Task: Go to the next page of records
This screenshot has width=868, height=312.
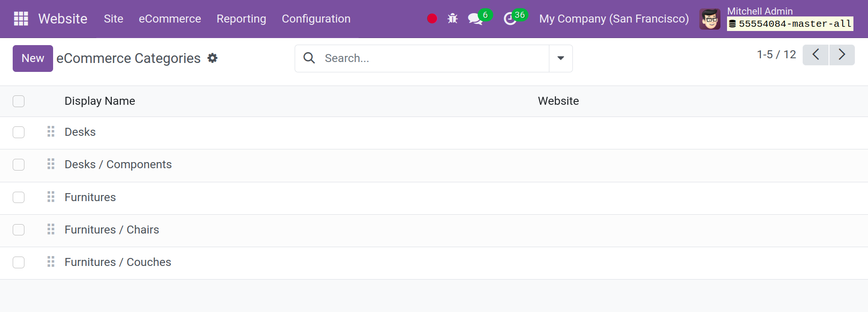Action: pos(842,55)
